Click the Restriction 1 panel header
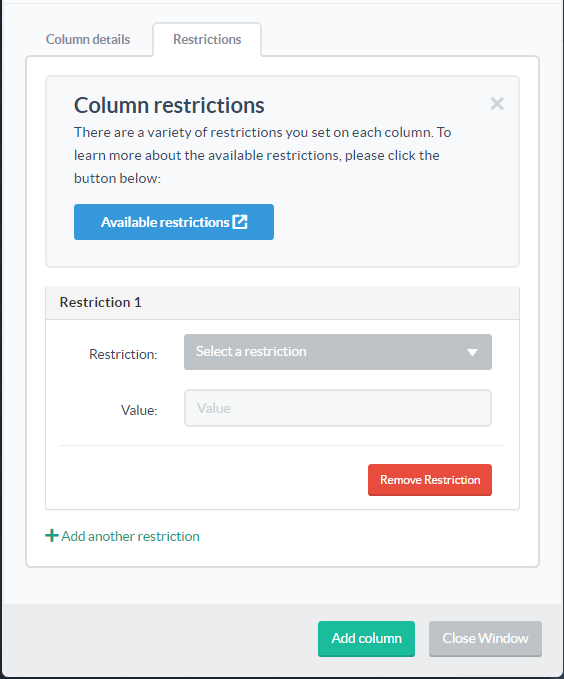This screenshot has width=564, height=679. pos(282,302)
